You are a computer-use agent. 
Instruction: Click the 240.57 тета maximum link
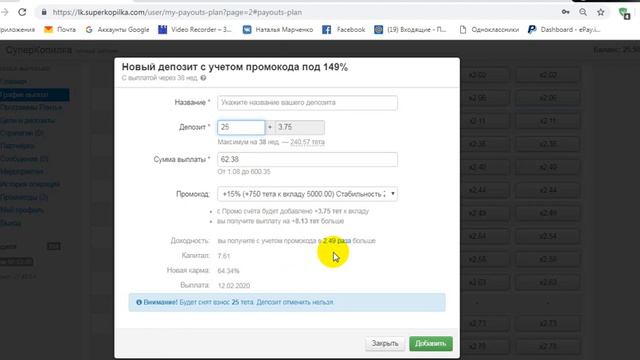tap(307, 142)
